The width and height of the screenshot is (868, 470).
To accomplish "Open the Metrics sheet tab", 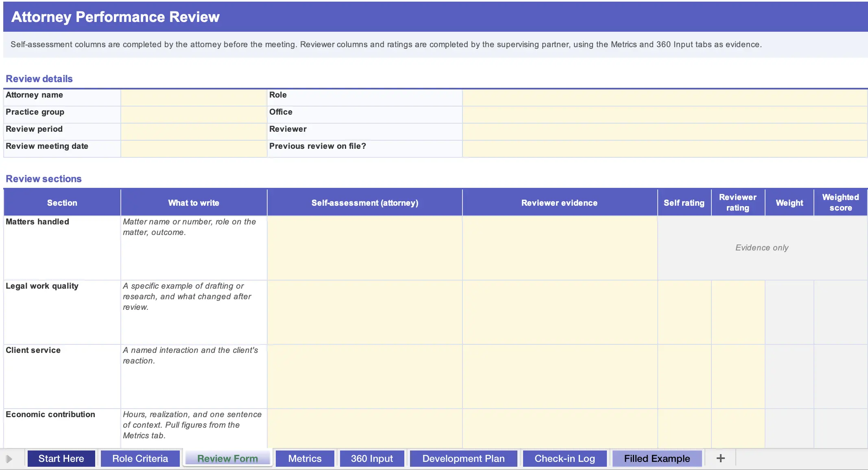I will click(x=305, y=459).
